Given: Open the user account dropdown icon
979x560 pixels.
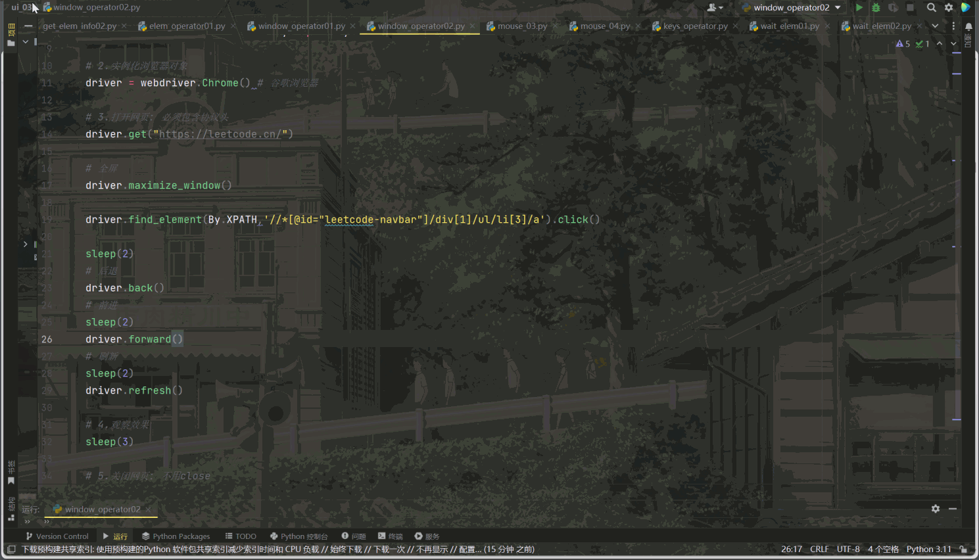Looking at the screenshot, I should 715,7.
